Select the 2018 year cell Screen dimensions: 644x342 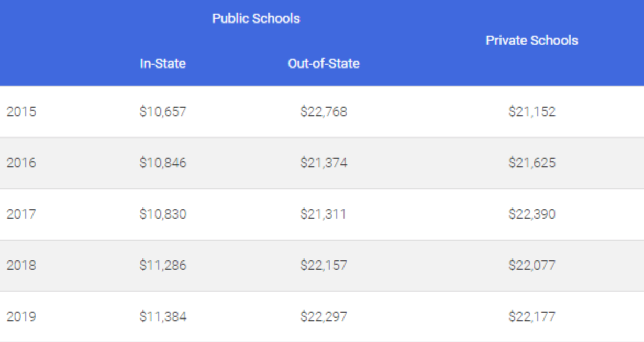click(x=21, y=265)
